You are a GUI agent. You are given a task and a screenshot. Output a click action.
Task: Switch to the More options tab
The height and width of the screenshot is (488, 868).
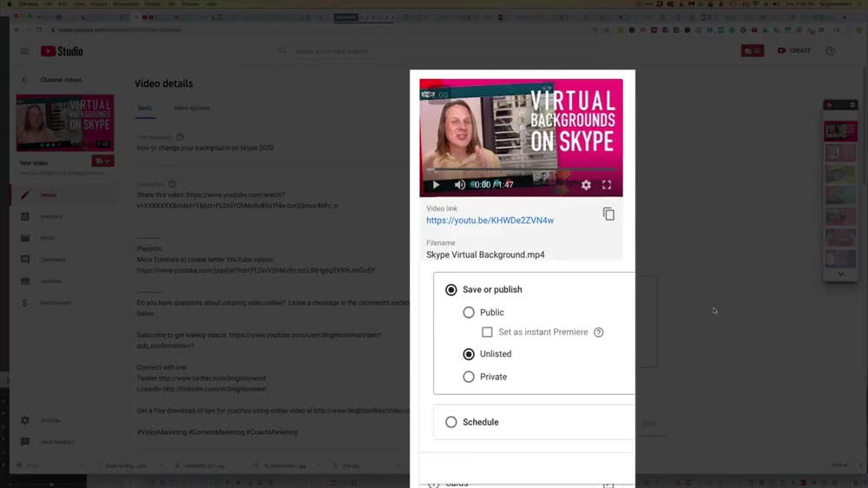pyautogui.click(x=192, y=108)
